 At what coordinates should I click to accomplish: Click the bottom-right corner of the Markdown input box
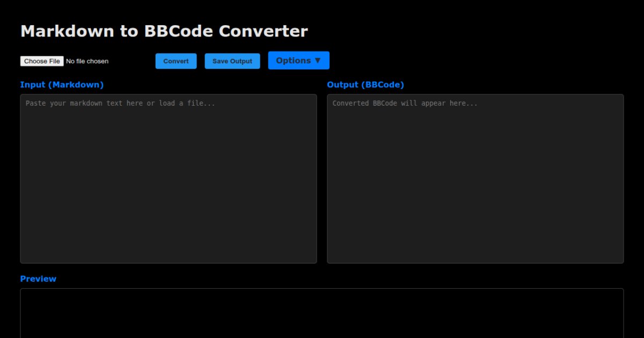click(313, 260)
